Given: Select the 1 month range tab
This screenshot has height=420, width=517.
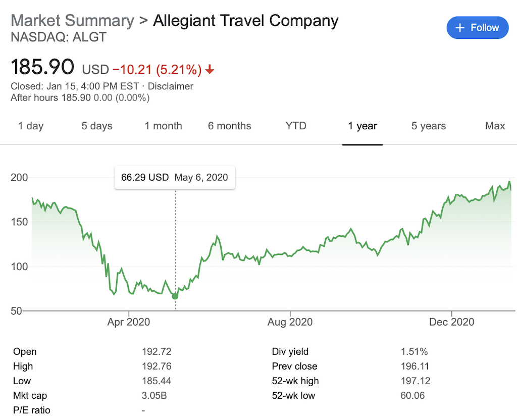Looking at the screenshot, I should [x=163, y=126].
